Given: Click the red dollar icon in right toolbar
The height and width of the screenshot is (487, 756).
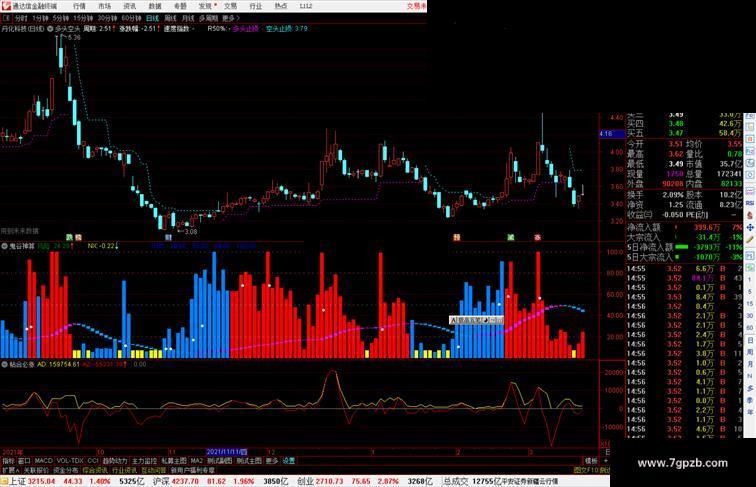Looking at the screenshot, I should click(750, 215).
